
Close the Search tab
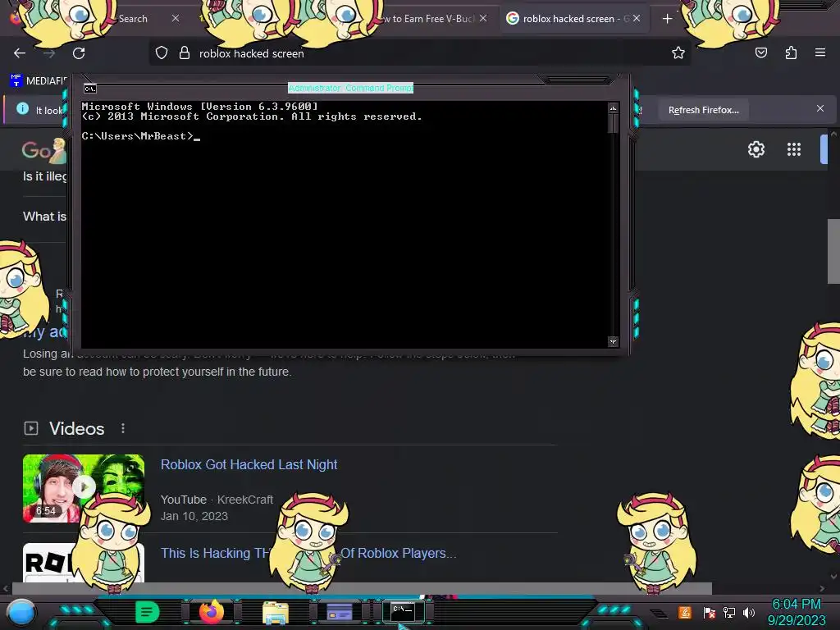coord(176,18)
